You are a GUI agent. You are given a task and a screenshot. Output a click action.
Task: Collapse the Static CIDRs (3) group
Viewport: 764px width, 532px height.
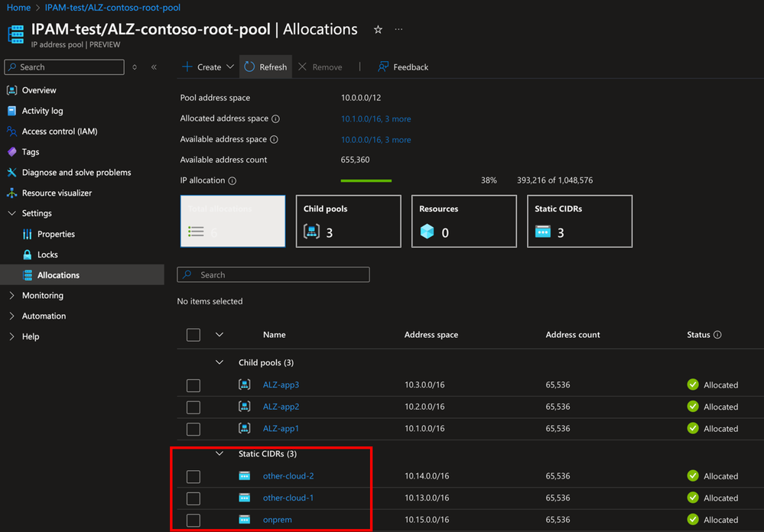(219, 453)
